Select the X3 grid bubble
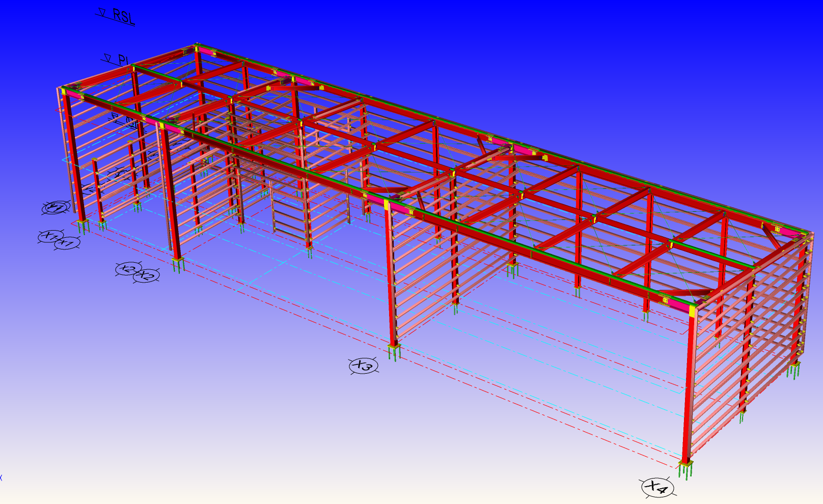 coord(364,366)
